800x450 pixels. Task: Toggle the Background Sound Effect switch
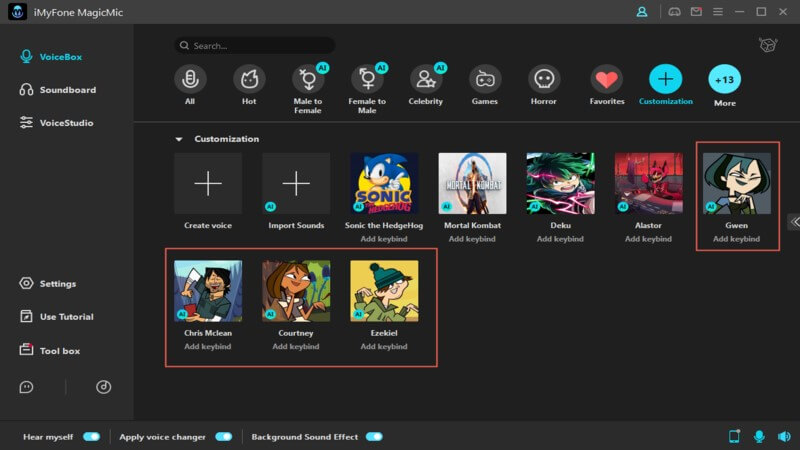tap(374, 437)
